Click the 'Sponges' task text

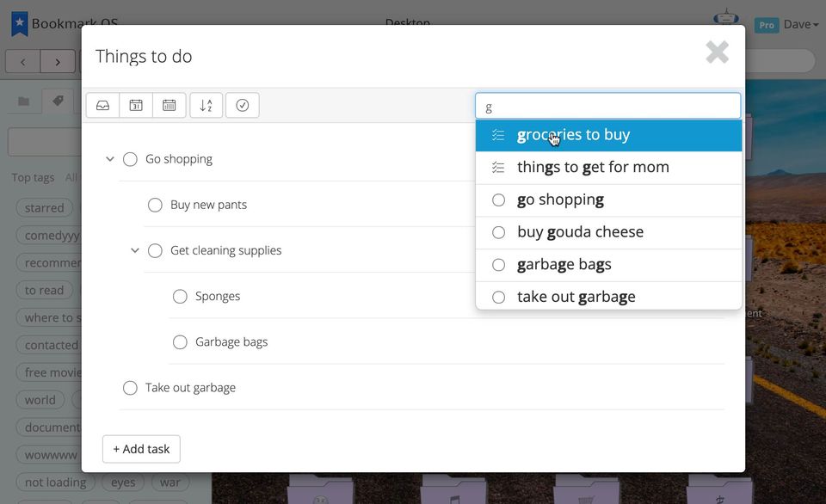(x=218, y=297)
